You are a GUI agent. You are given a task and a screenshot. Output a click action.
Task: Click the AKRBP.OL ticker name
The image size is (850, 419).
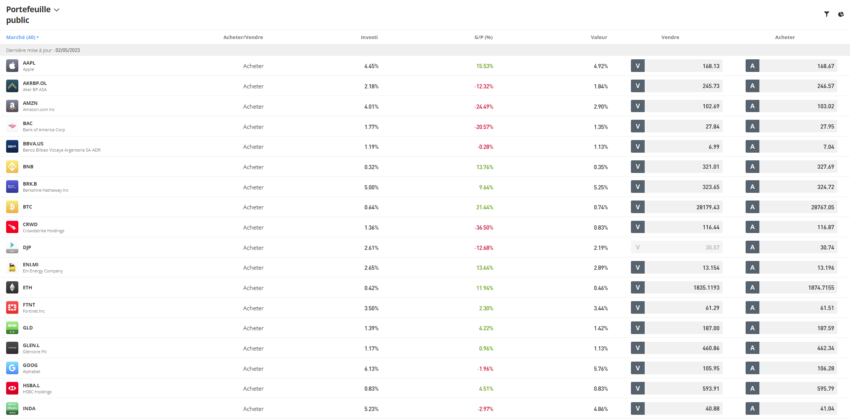[x=35, y=83]
